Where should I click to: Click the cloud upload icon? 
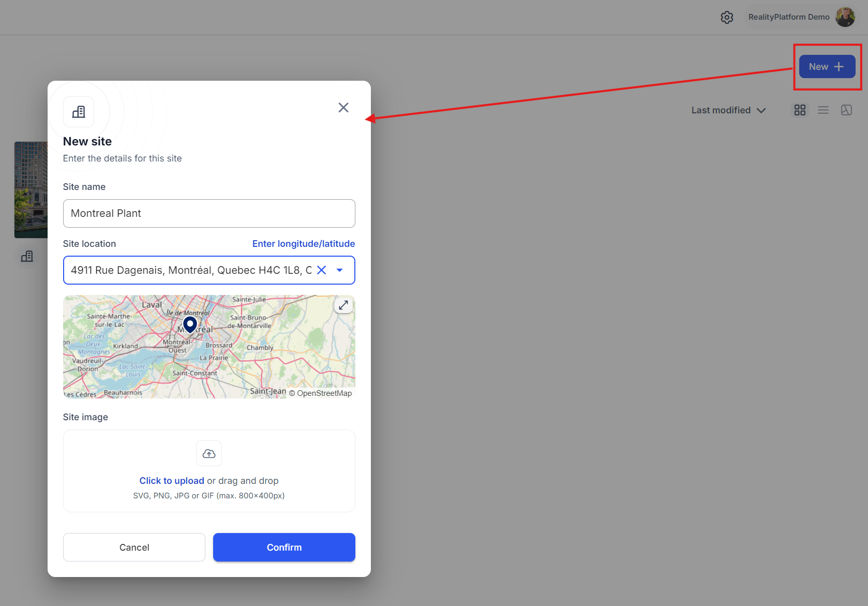(x=209, y=453)
